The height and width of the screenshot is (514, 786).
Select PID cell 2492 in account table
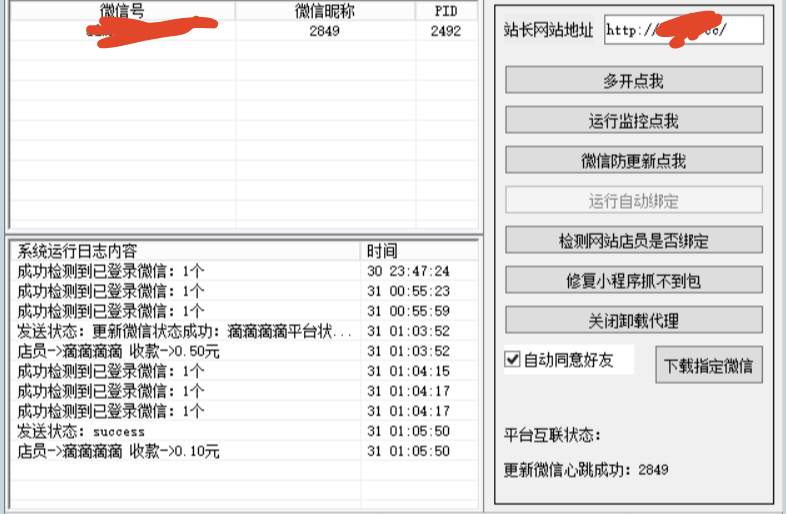pyautogui.click(x=446, y=31)
